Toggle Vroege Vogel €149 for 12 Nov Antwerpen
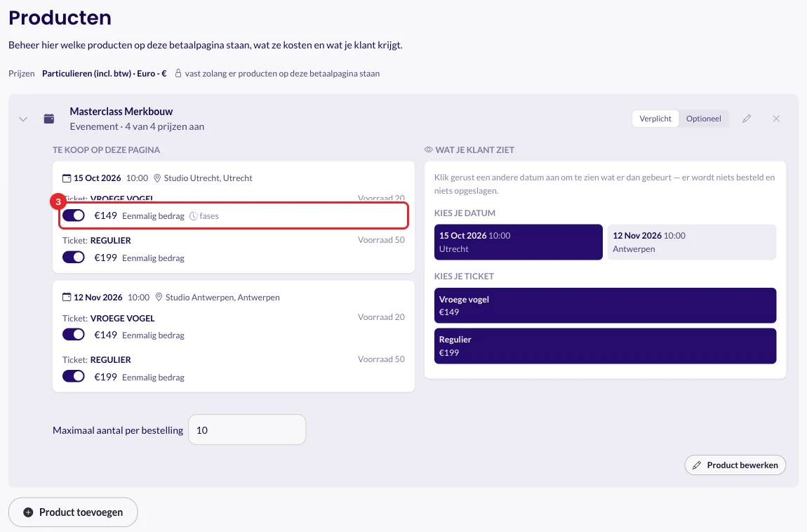The image size is (807, 532). [74, 334]
